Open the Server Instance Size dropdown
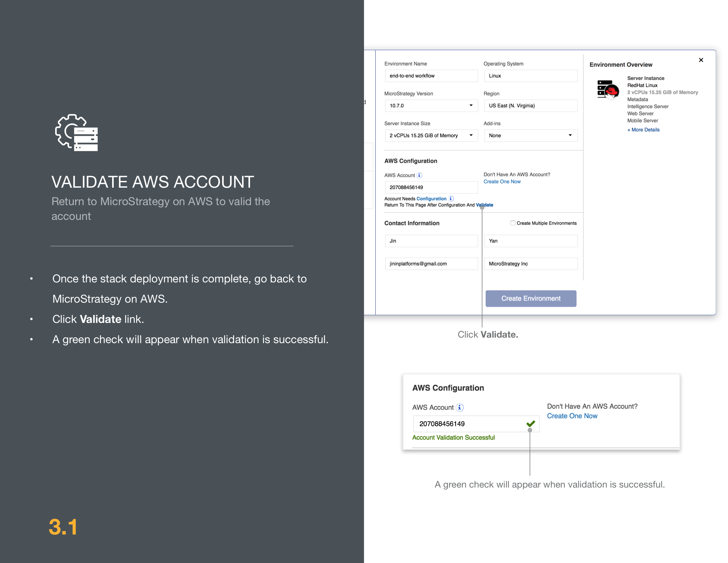The height and width of the screenshot is (563, 728). 471,136
